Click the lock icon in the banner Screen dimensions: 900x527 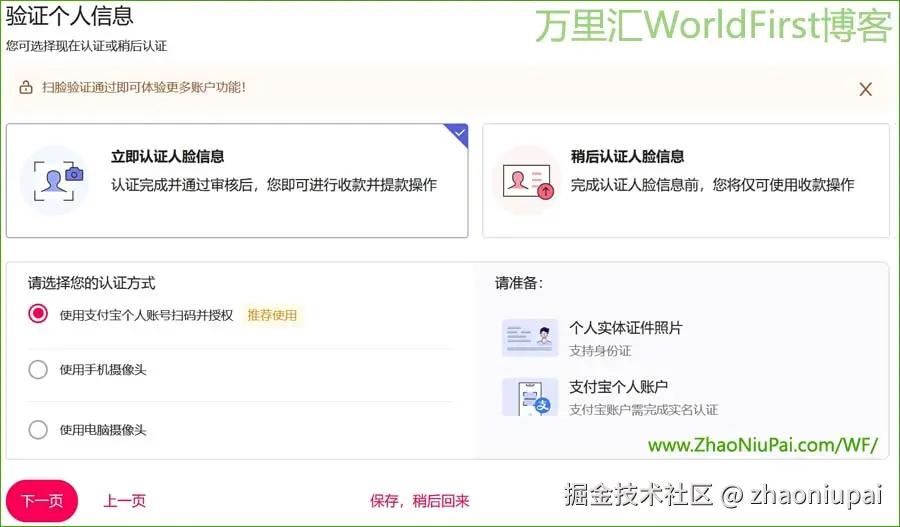(26, 88)
